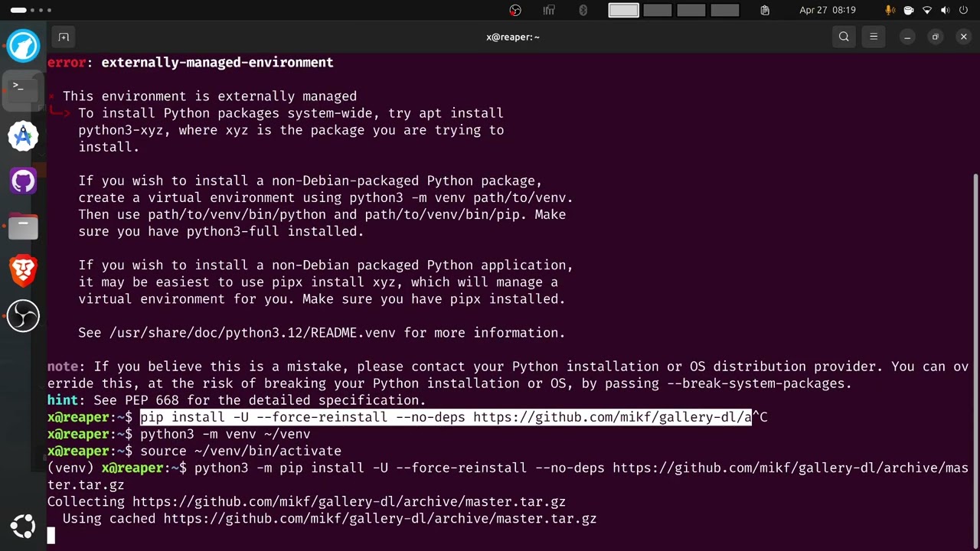Click the 'hint: See PEP 668' line
This screenshot has height=551, width=980.
(x=237, y=400)
